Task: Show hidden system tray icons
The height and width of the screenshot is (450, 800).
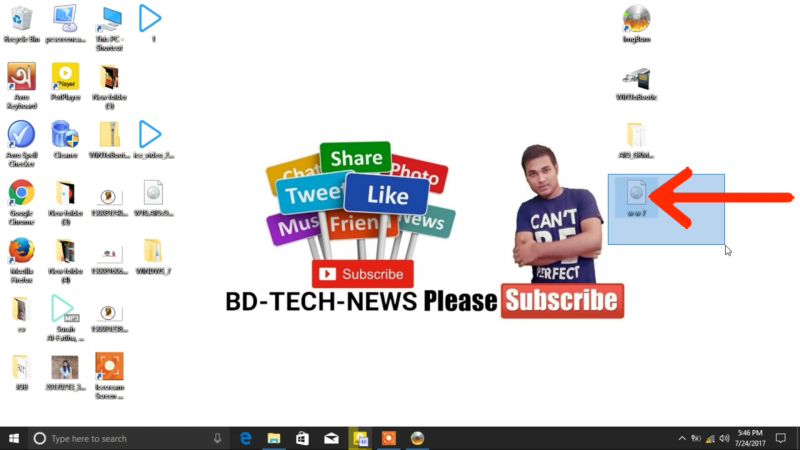Action: 682,438
